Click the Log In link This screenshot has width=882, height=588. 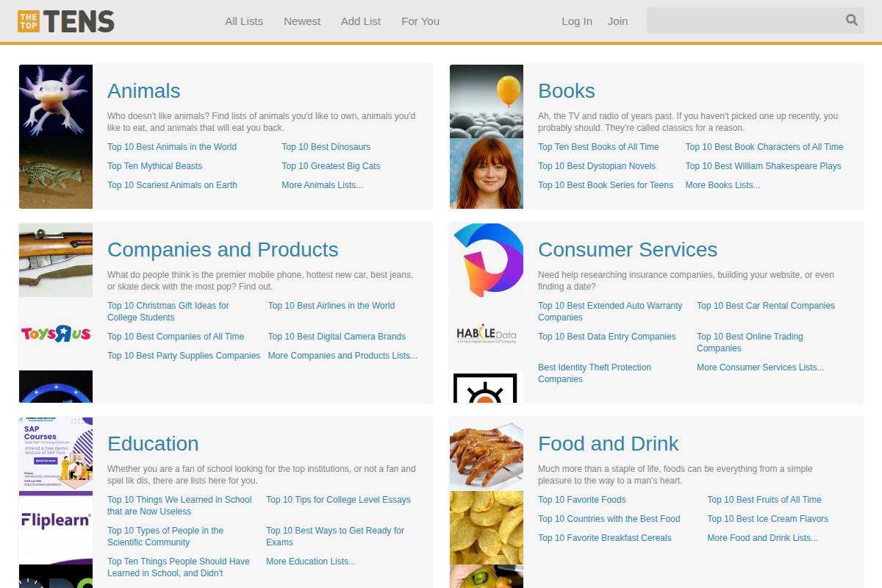(577, 21)
